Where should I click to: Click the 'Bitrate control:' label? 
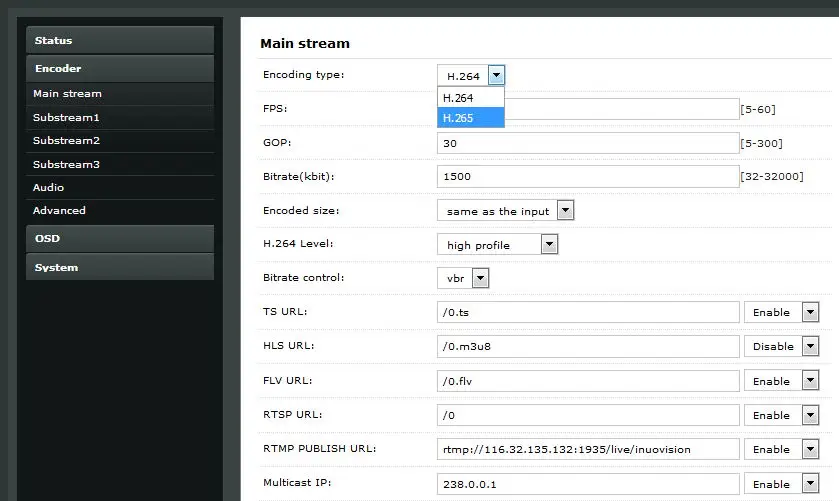(303, 278)
